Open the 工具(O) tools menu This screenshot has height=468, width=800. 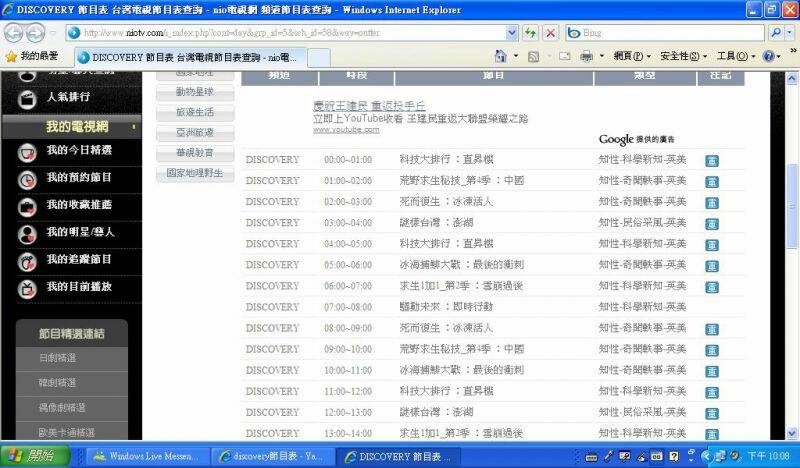coord(736,56)
